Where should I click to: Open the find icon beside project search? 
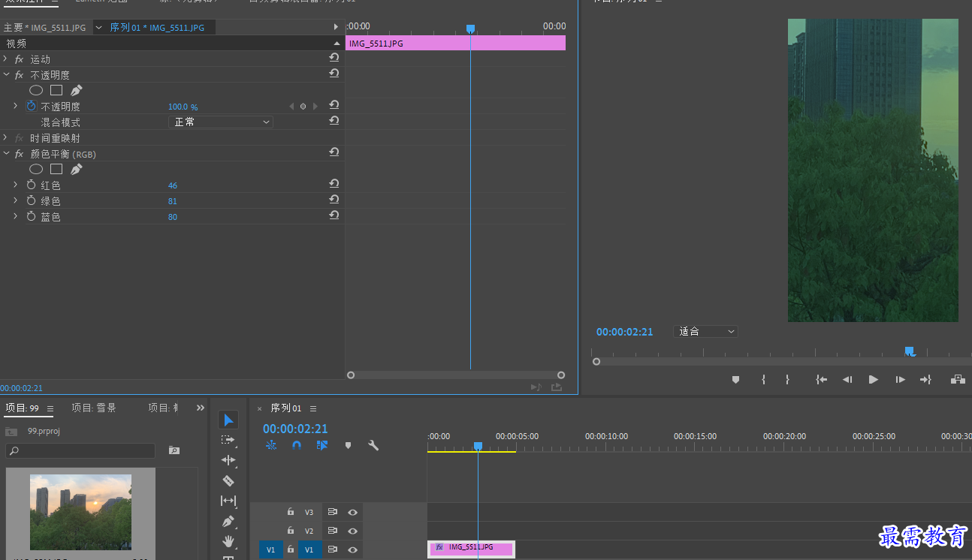(x=174, y=450)
